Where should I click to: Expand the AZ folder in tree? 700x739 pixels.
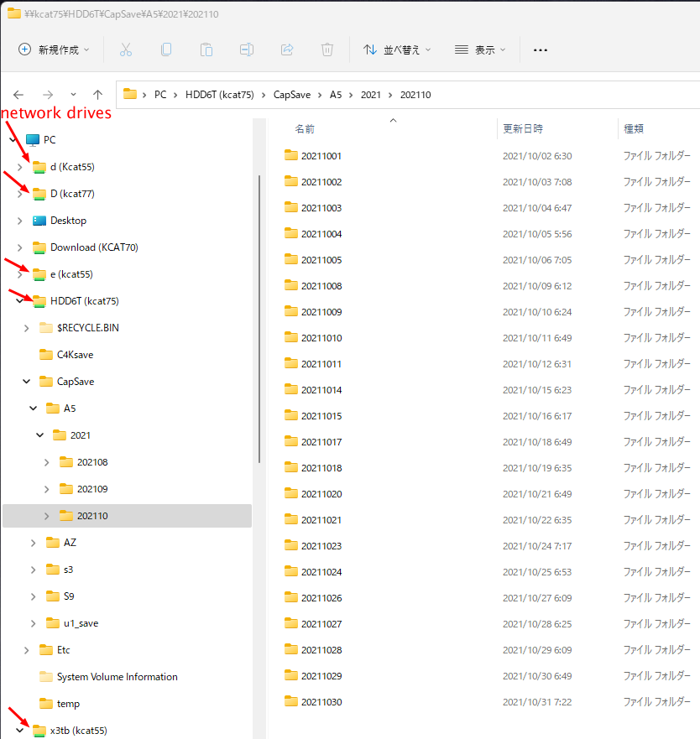[x=34, y=543]
